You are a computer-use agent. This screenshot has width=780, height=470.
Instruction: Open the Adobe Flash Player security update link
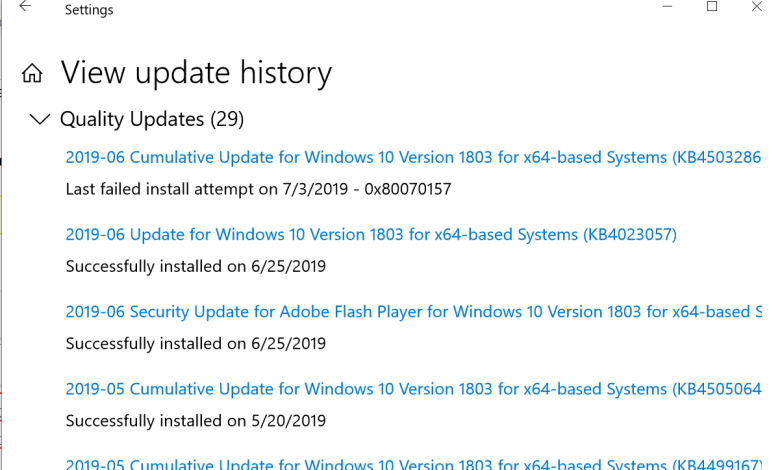pos(412,312)
